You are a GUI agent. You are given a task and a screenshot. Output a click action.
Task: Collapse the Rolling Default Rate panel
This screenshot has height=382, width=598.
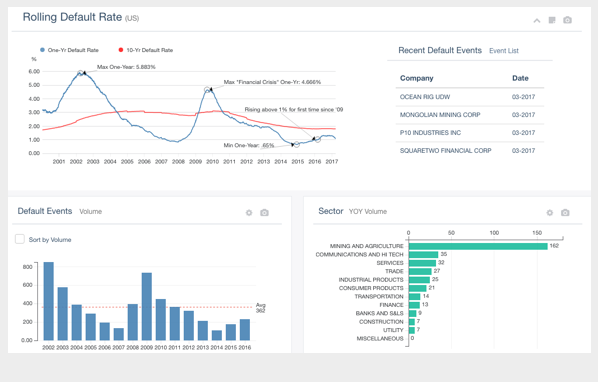(537, 21)
